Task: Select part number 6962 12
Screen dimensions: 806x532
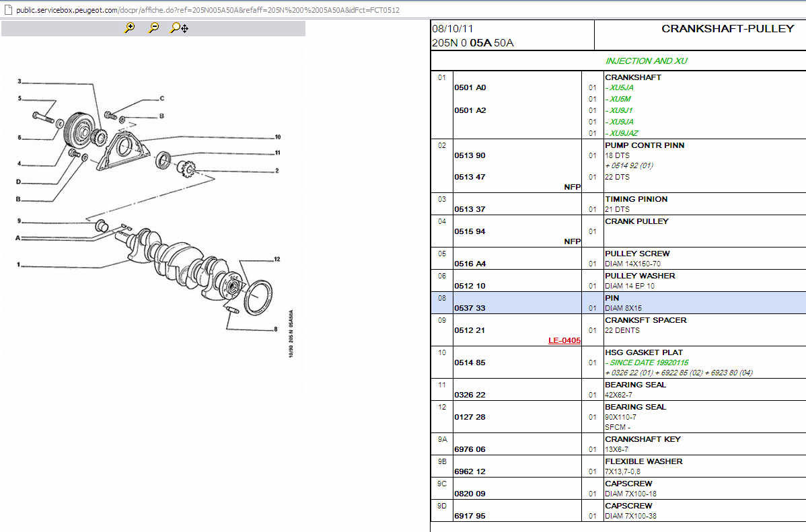Action: (x=470, y=471)
